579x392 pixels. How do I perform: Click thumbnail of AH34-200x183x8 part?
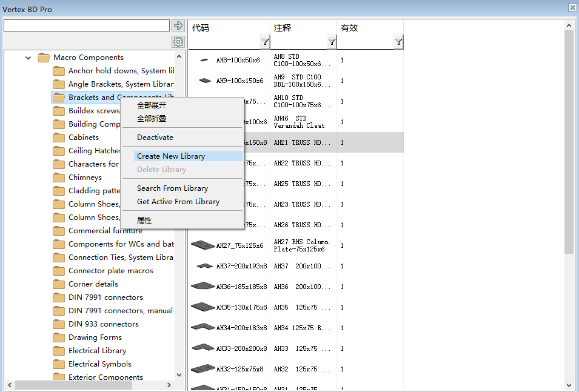click(202, 327)
